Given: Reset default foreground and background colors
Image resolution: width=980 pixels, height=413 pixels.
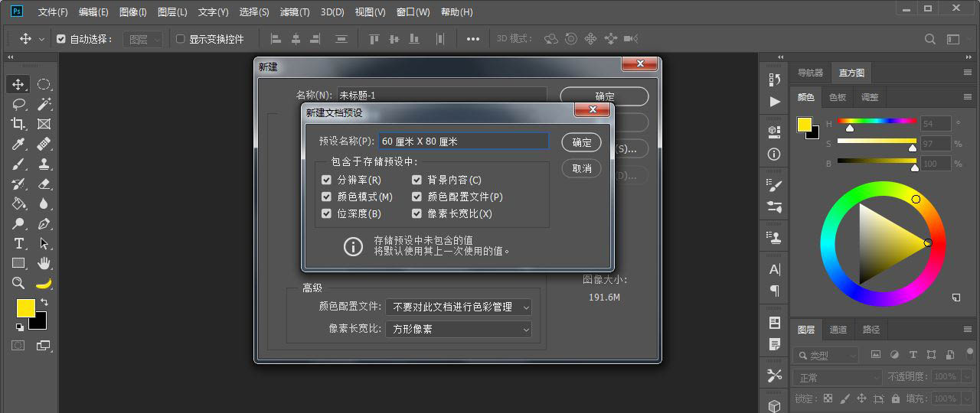Looking at the screenshot, I should [x=19, y=327].
